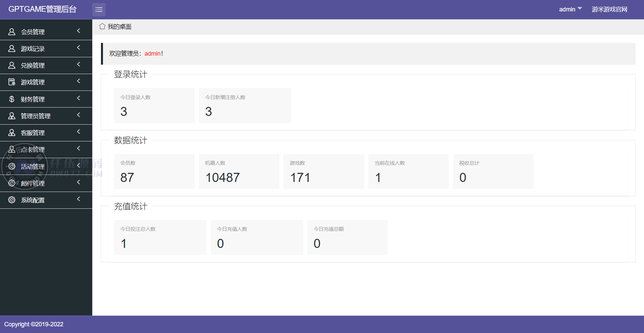Open the admin account dropdown
This screenshot has height=333, width=644.
pos(570,9)
